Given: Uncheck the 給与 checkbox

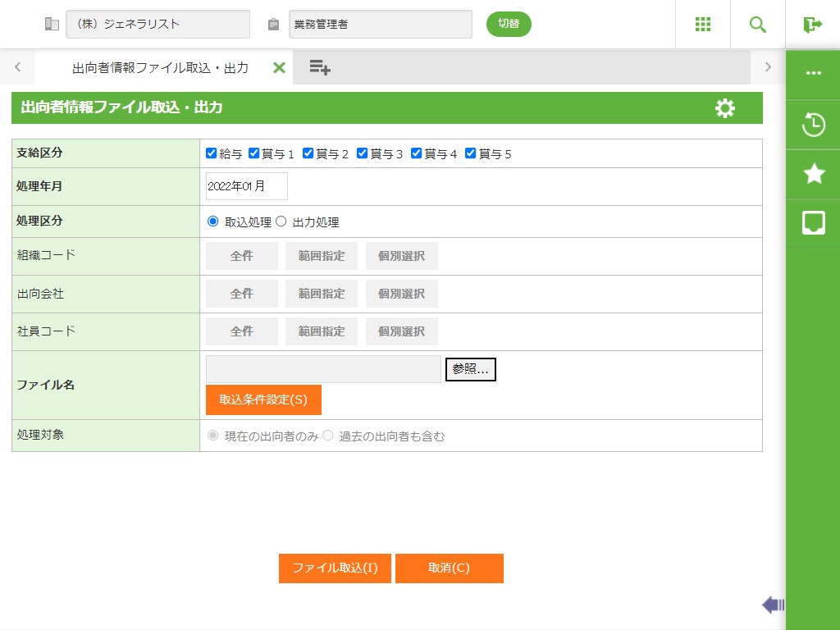Looking at the screenshot, I should coord(212,153).
